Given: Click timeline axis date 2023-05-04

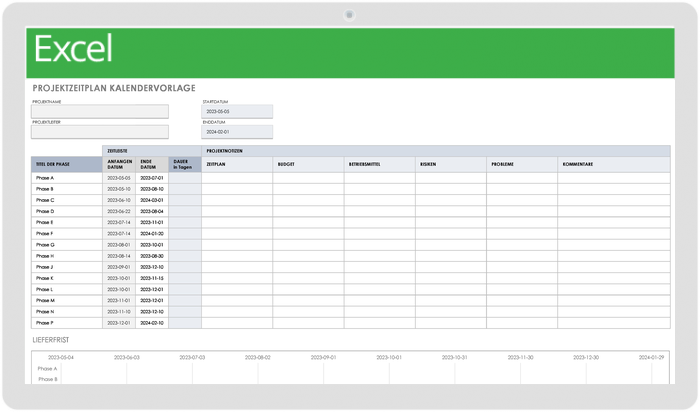Looking at the screenshot, I should (x=61, y=358).
